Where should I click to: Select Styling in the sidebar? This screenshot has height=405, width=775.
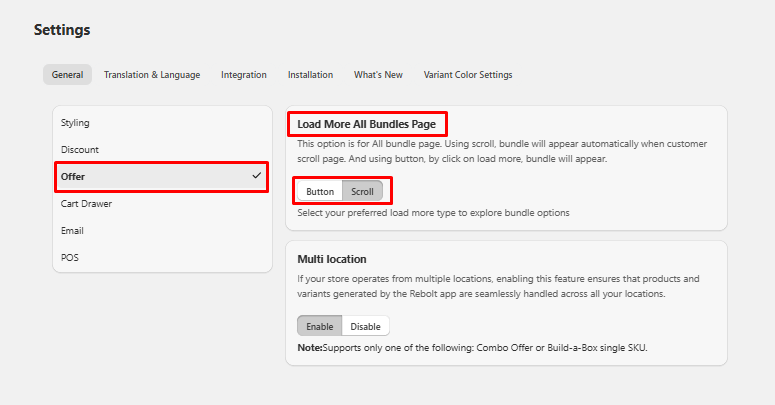[x=162, y=123]
